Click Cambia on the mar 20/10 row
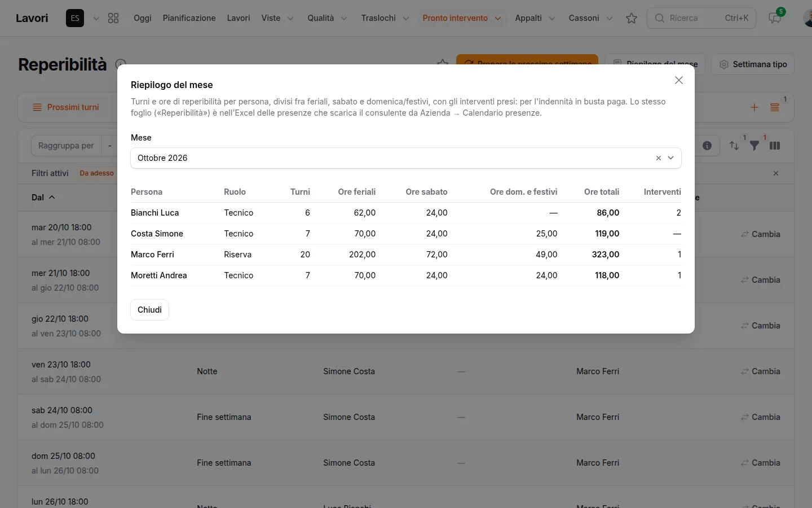The image size is (812, 508). coord(761,234)
